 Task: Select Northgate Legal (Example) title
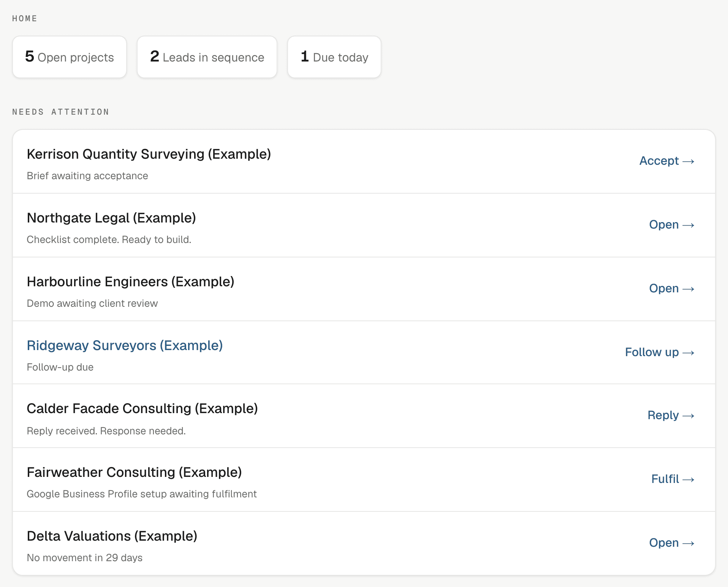click(111, 218)
